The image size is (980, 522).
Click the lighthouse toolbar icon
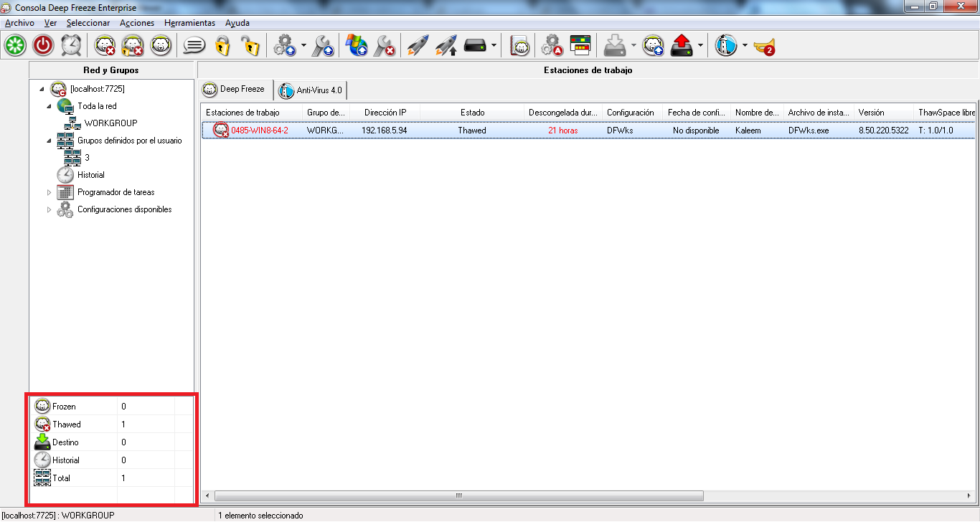[x=726, y=46]
